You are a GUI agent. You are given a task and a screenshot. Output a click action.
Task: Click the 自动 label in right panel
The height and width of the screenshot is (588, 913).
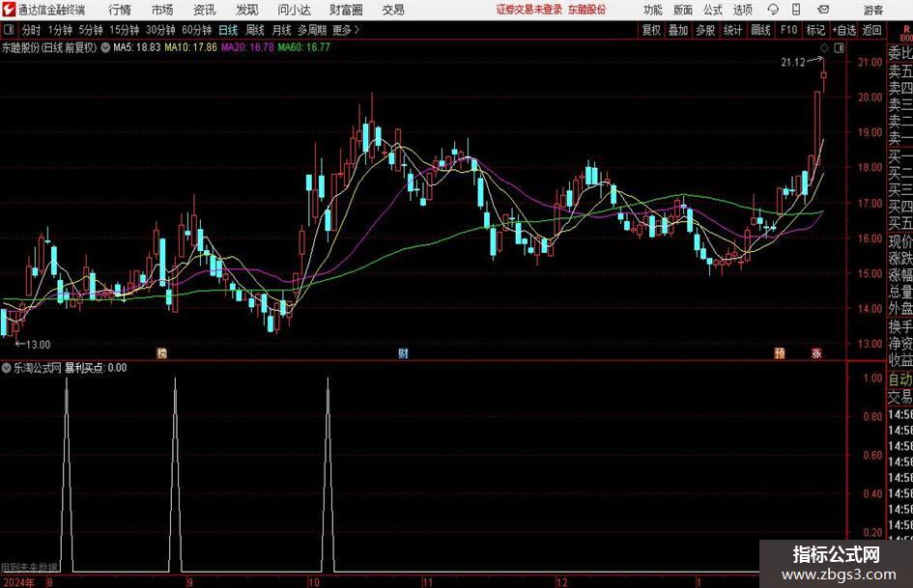coord(900,379)
